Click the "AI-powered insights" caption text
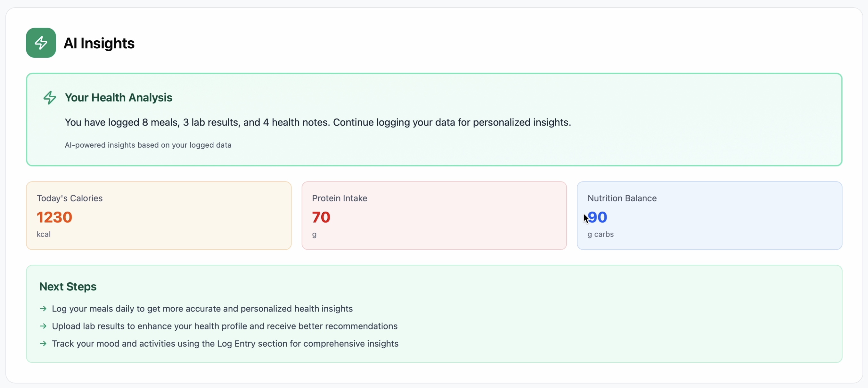 tap(148, 145)
